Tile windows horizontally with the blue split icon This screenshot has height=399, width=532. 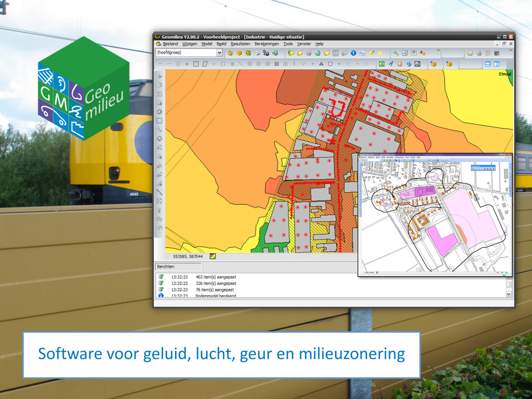[487, 64]
